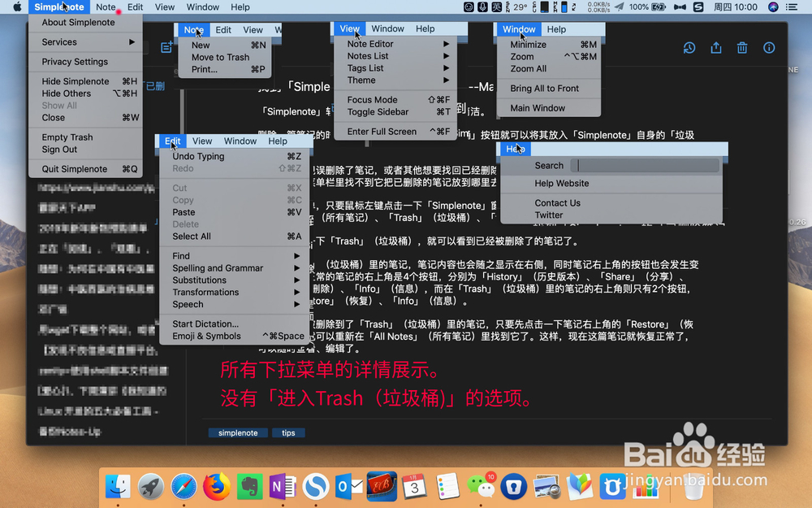Click the microphone status icon in menu bar

coord(482,7)
